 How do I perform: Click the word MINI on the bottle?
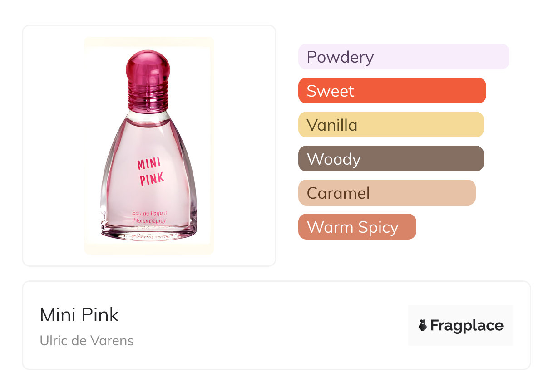[150, 162]
